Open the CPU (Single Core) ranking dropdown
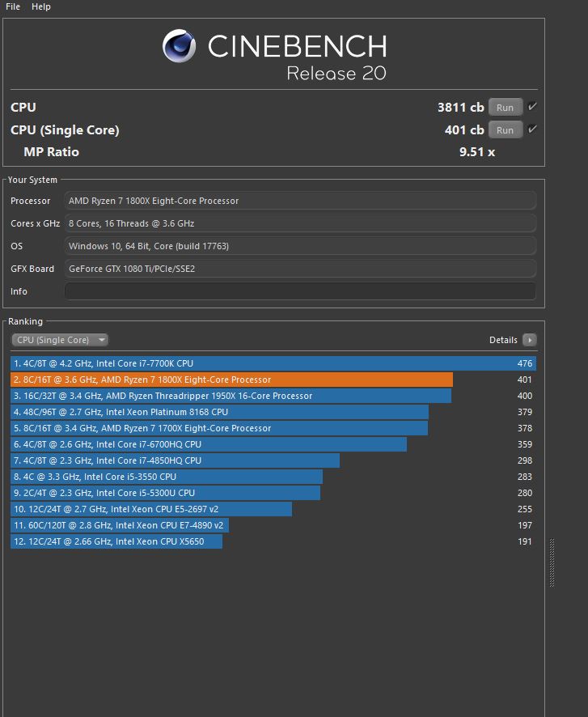 pos(60,340)
